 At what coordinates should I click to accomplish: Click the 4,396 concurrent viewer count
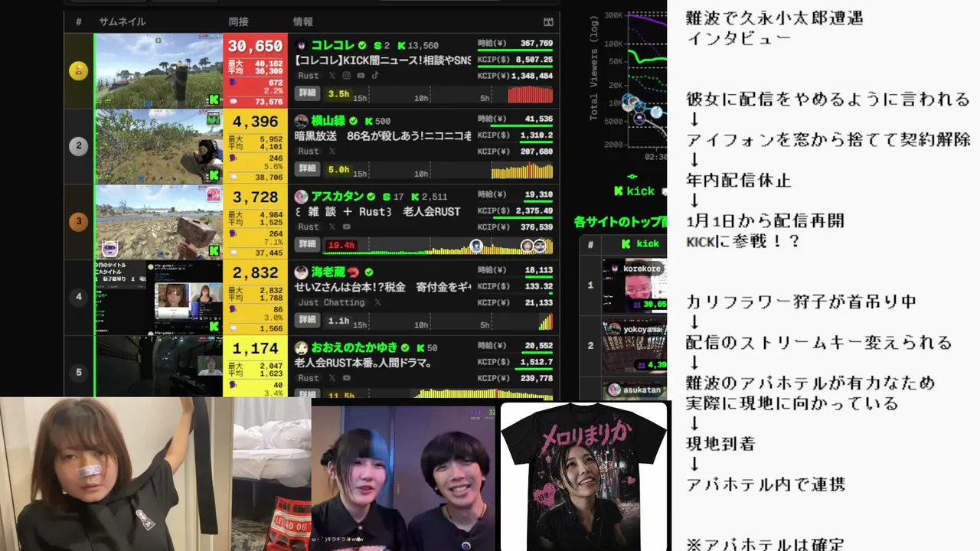[255, 122]
